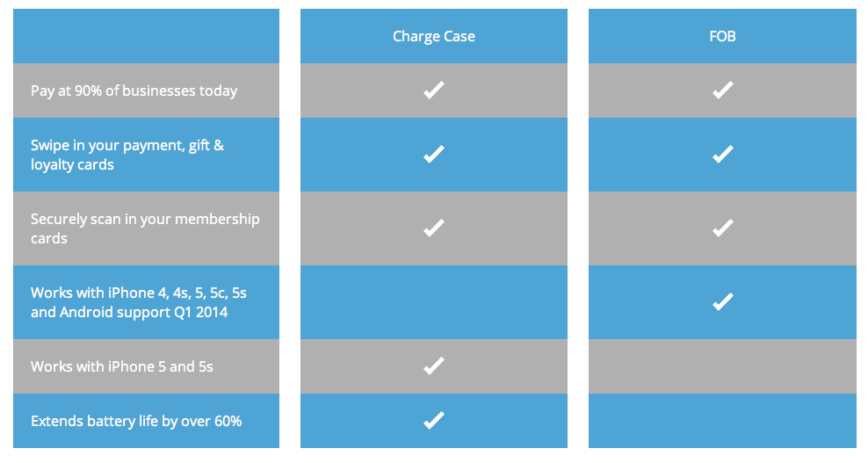
Task: Click empty FOB cell in iPhone 5 and 5s row
Action: (722, 365)
